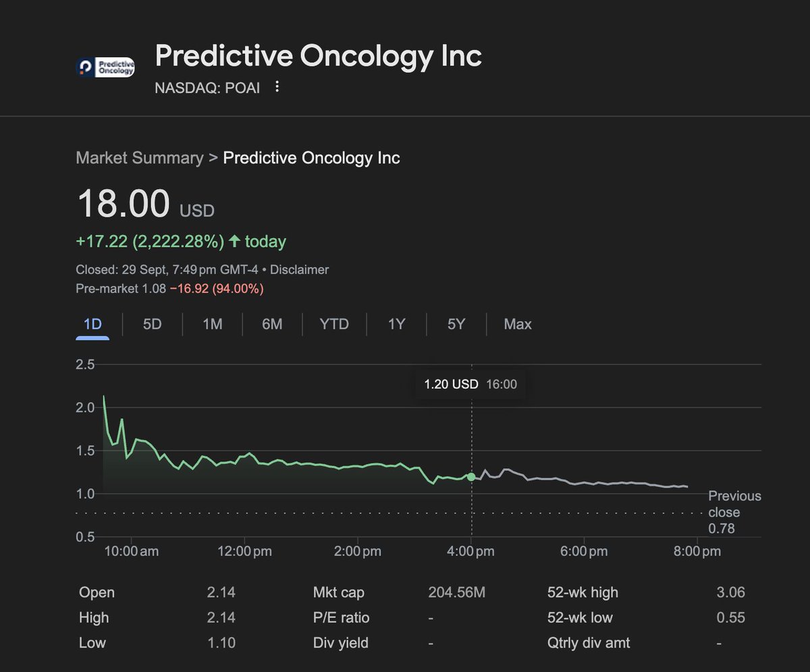Click the 6:00 pm axis label
This screenshot has height=672, width=810.
click(x=585, y=551)
